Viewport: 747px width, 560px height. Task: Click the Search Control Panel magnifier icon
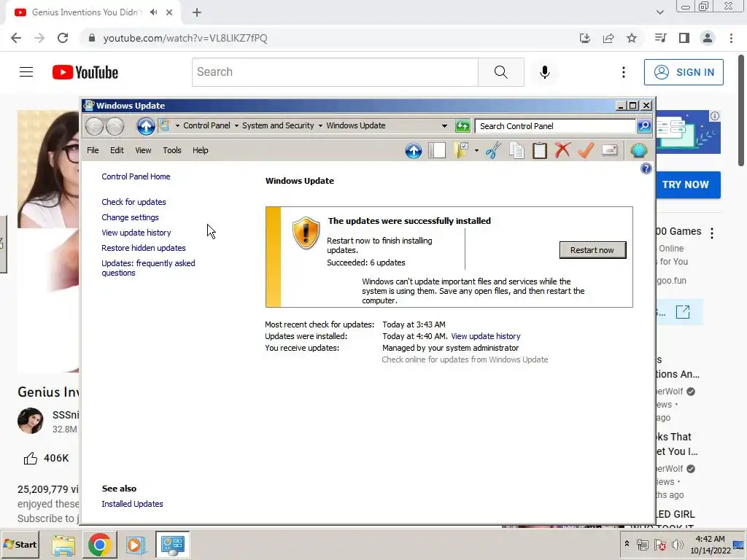pos(644,126)
